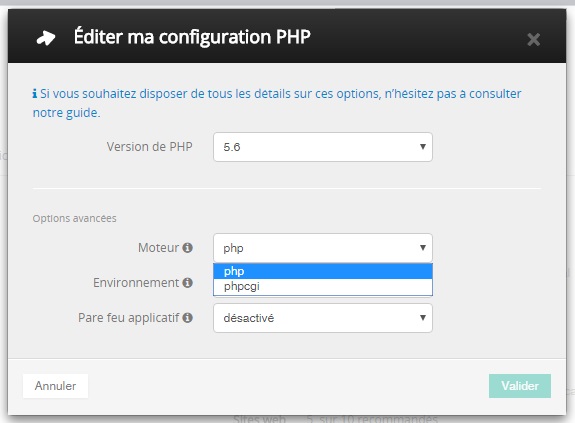Click the arrow of the désactivé select
Image resolution: width=575 pixels, height=423 pixels.
point(422,317)
